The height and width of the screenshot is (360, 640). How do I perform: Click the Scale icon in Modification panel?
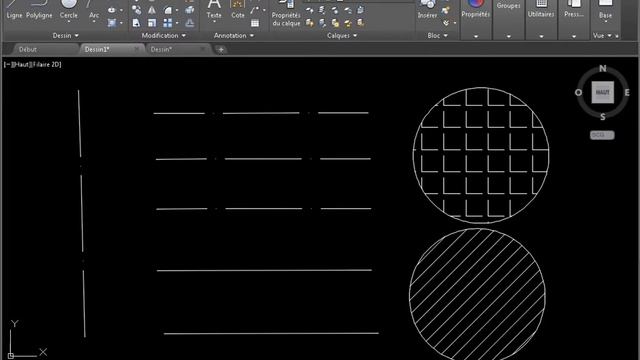[152, 23]
